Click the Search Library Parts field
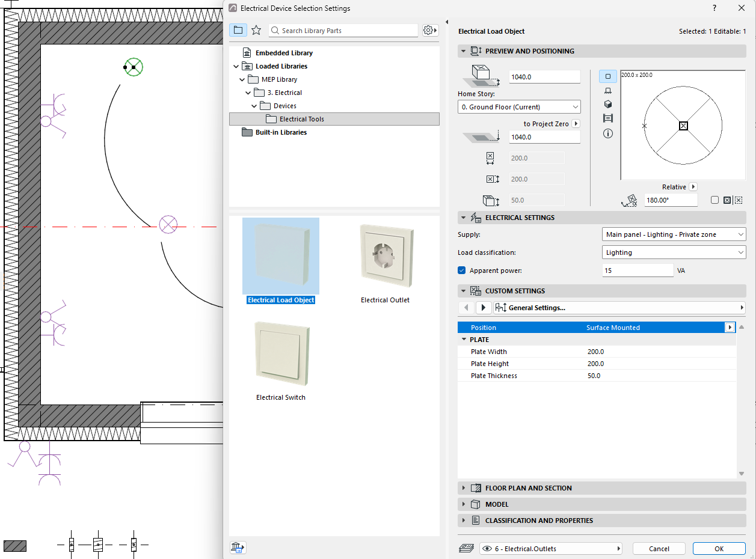The width and height of the screenshot is (756, 559). [x=343, y=30]
